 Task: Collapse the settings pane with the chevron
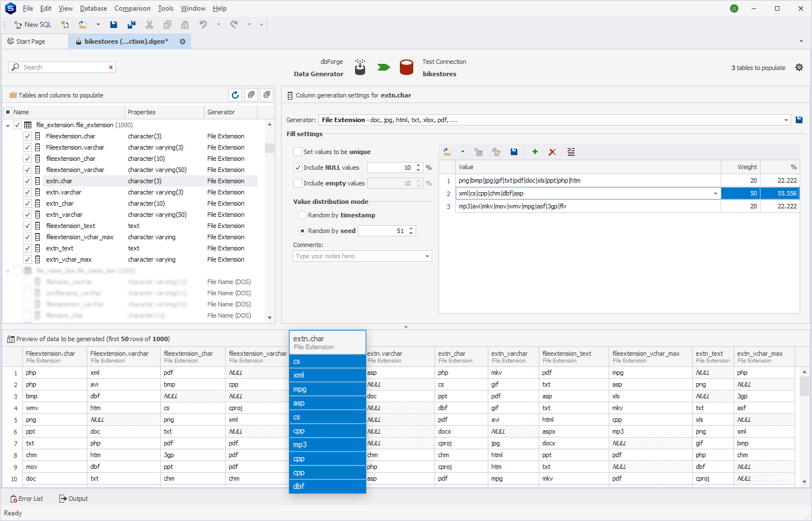(406, 327)
